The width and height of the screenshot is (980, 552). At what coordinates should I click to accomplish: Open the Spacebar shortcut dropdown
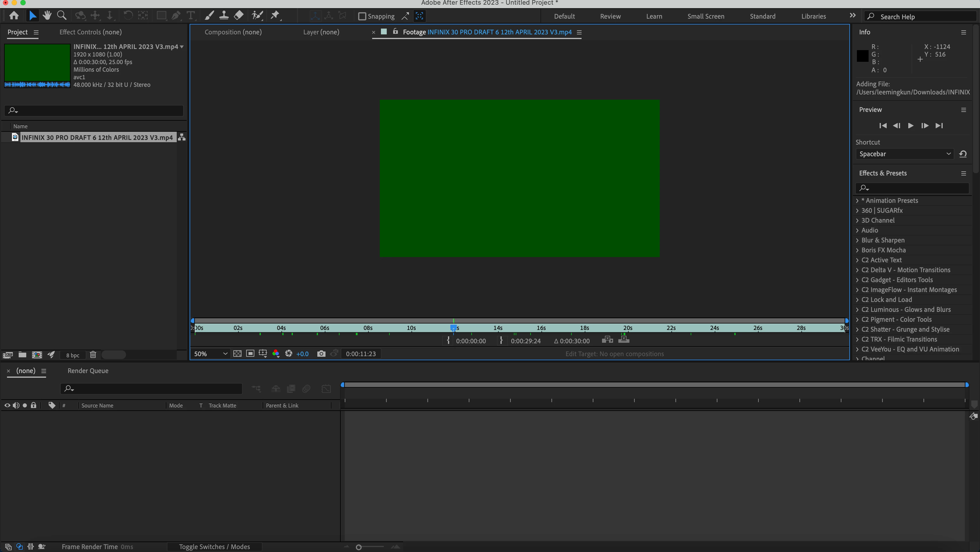(x=904, y=154)
